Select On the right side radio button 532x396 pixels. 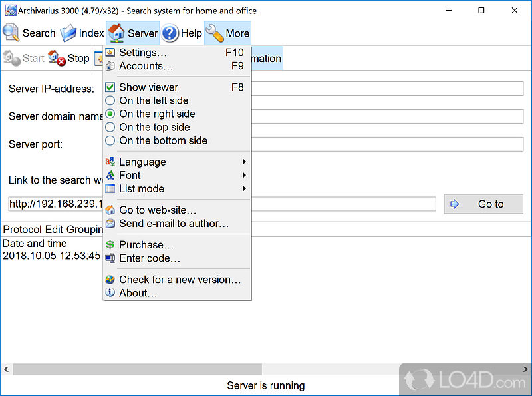coord(110,114)
